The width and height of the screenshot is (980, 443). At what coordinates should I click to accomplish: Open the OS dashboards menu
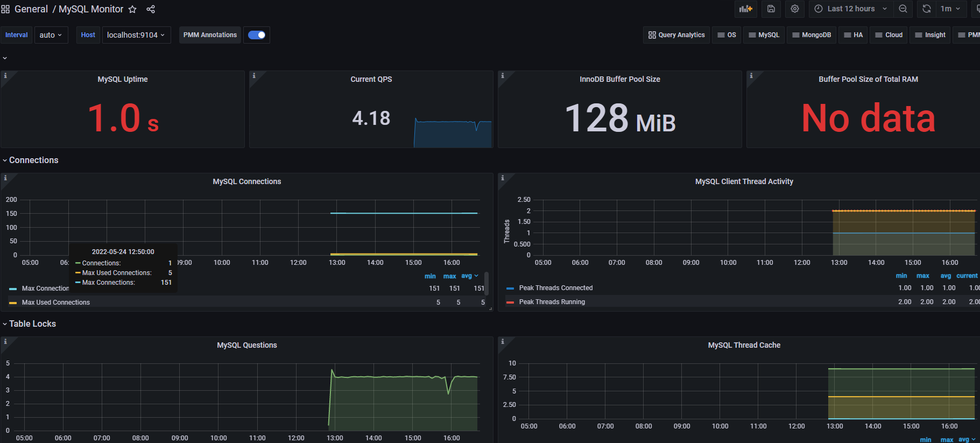[x=727, y=35]
